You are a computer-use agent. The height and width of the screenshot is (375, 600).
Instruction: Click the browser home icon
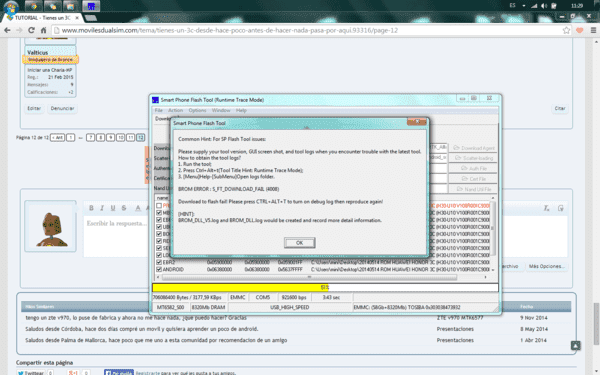pos(44,30)
